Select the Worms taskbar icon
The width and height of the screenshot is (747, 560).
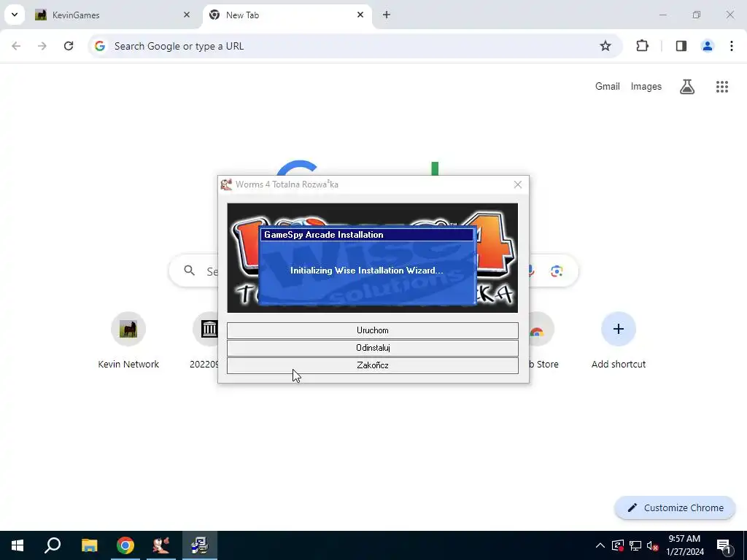pos(161,545)
